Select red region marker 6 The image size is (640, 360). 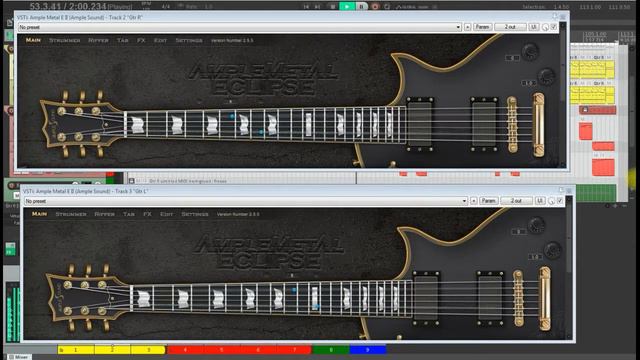pos(258,350)
